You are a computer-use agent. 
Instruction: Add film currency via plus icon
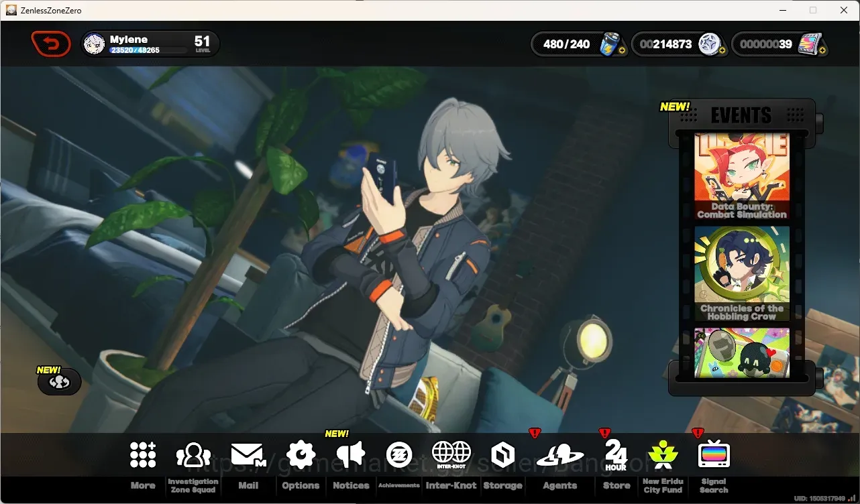(x=822, y=50)
